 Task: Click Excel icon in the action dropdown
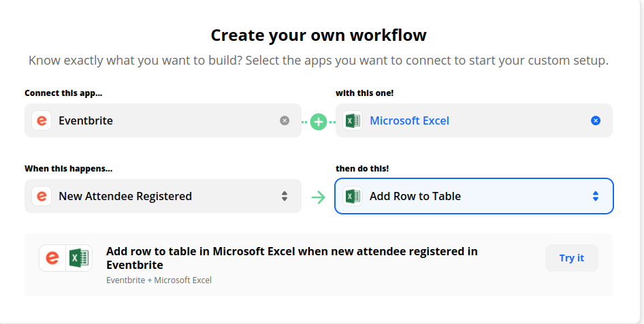(353, 196)
